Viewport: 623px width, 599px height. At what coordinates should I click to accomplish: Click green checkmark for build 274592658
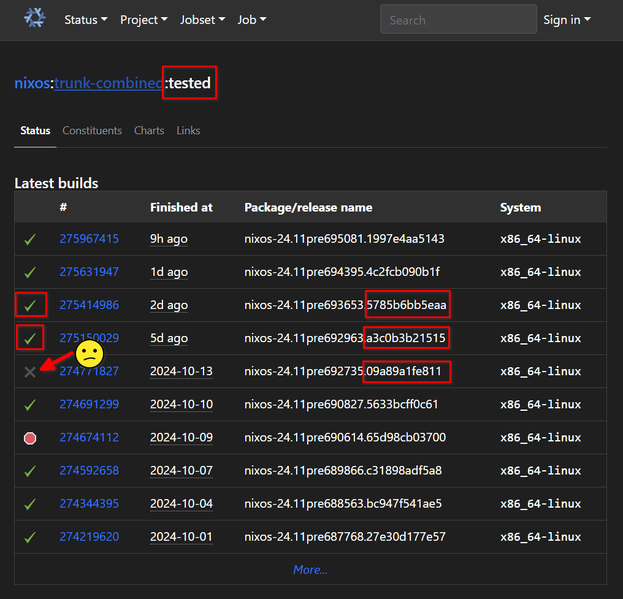pyautogui.click(x=30, y=471)
